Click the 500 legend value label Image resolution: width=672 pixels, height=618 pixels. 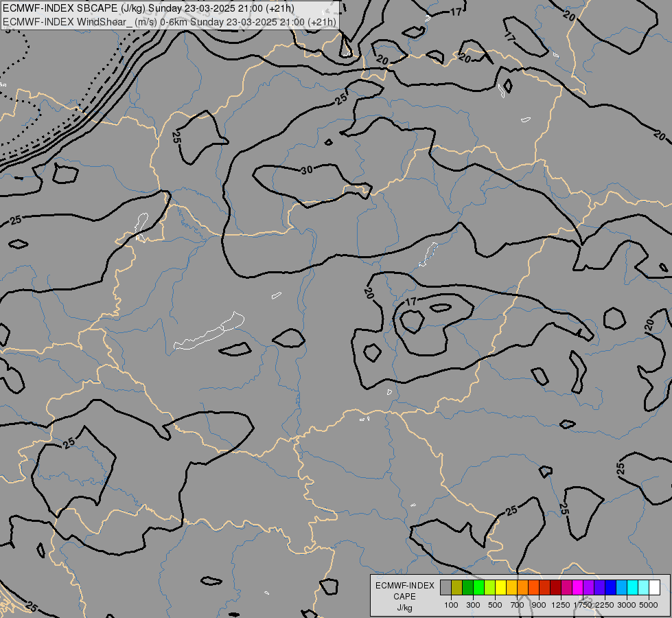tap(495, 605)
